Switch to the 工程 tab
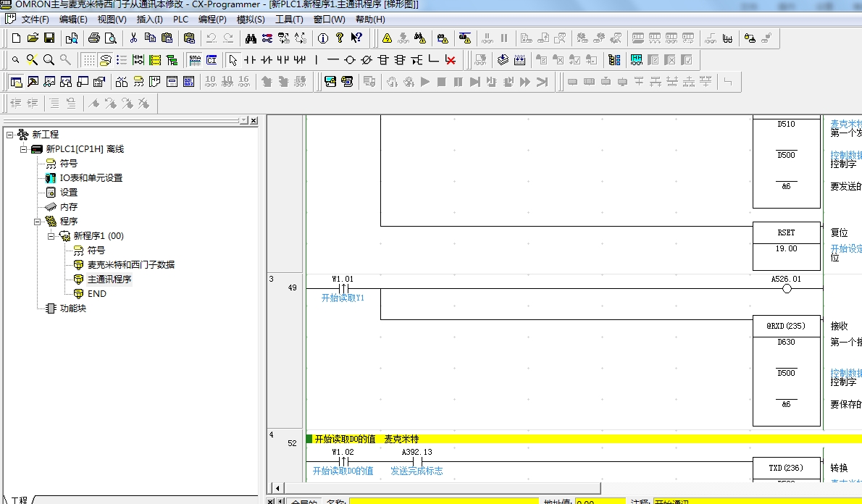The image size is (862, 504). [19, 500]
